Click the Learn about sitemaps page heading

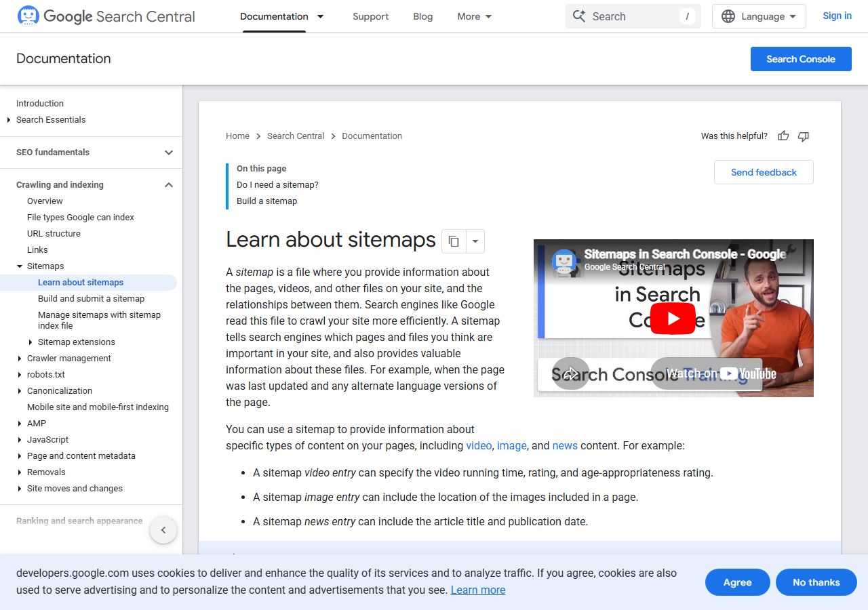click(x=331, y=240)
